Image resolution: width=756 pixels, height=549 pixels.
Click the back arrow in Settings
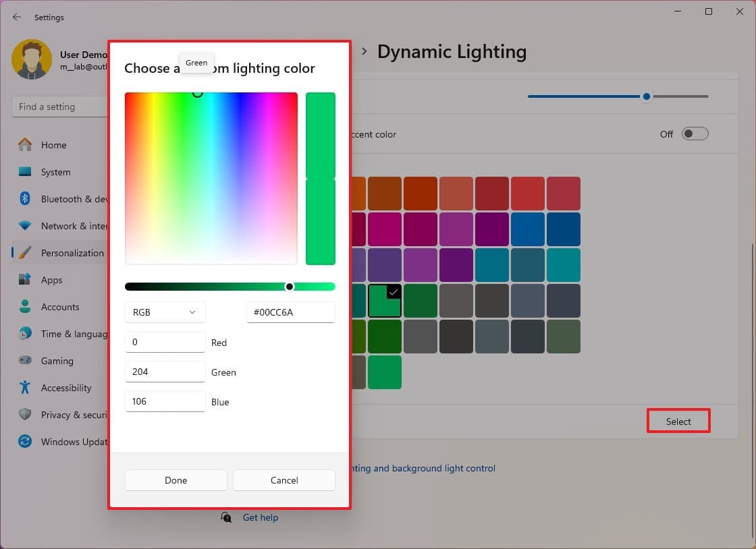tap(16, 17)
